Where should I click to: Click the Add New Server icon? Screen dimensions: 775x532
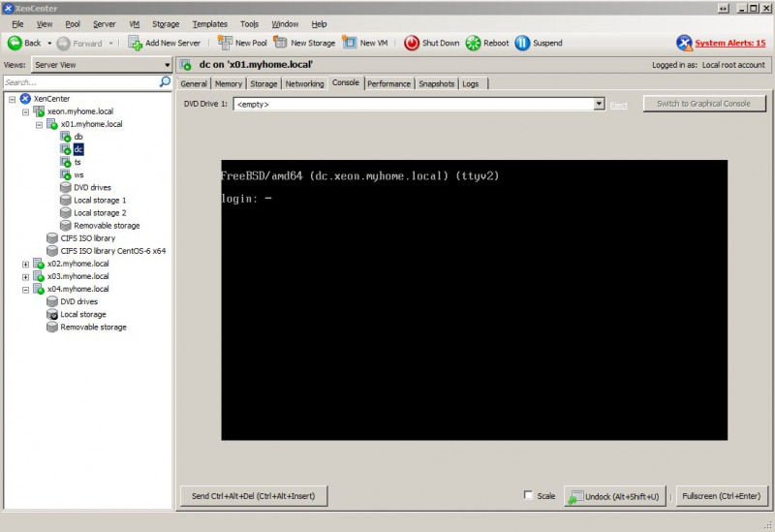point(135,43)
